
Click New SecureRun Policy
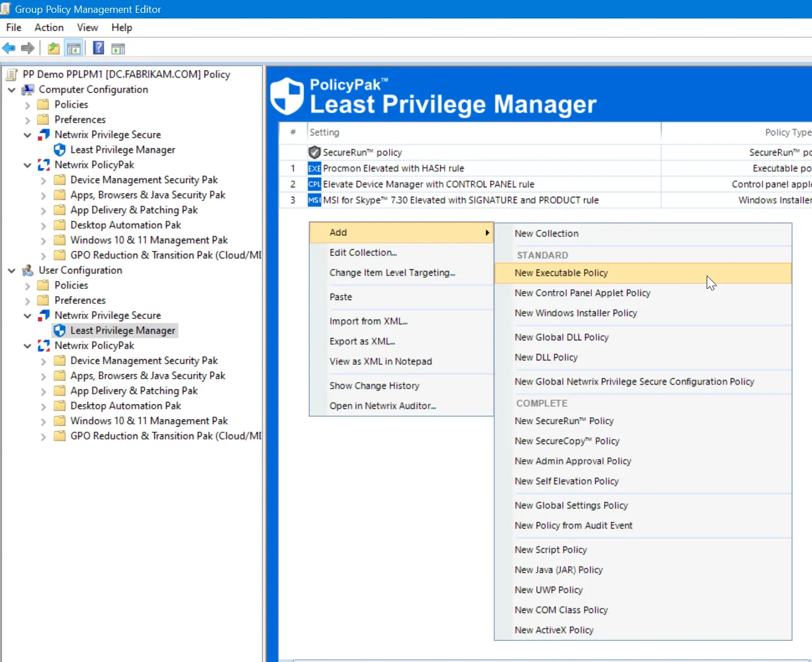pos(564,421)
